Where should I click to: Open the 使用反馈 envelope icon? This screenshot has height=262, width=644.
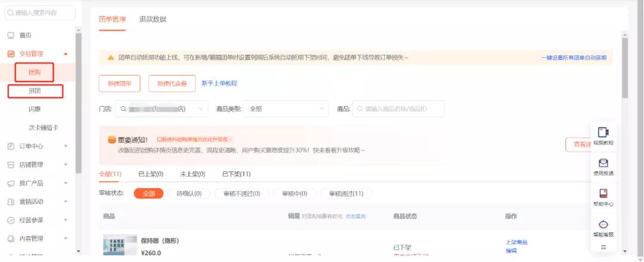point(603,163)
